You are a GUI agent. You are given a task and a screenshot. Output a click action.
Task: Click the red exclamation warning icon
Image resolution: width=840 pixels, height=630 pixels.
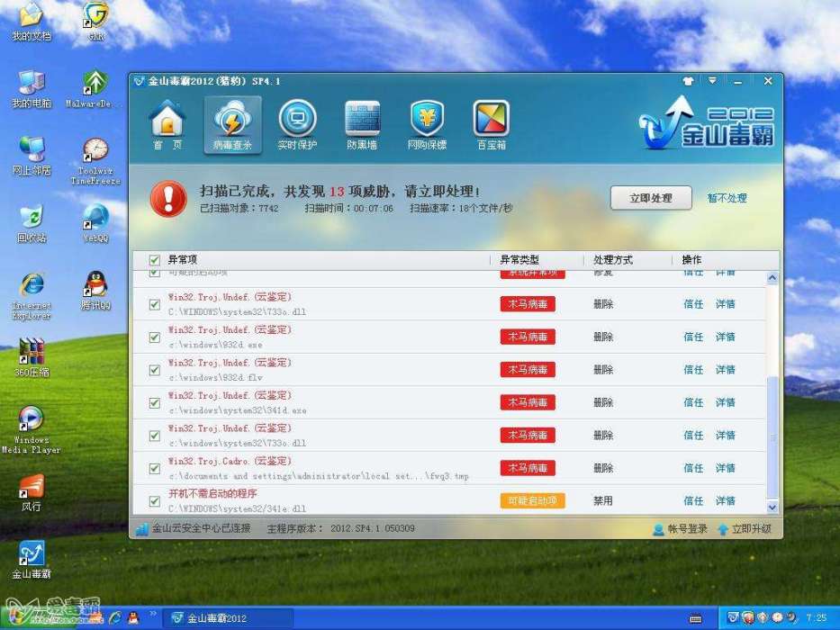[x=168, y=198]
